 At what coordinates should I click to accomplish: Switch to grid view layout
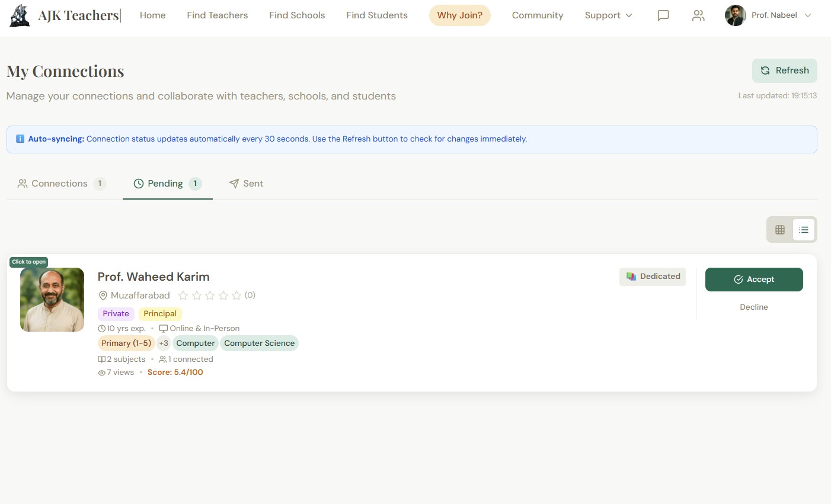point(780,230)
